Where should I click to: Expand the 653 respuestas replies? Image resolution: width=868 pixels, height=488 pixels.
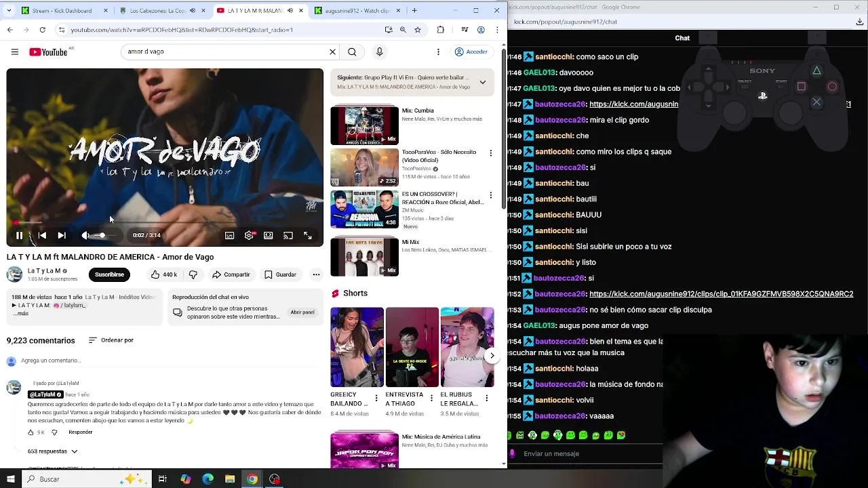pyautogui.click(x=52, y=451)
